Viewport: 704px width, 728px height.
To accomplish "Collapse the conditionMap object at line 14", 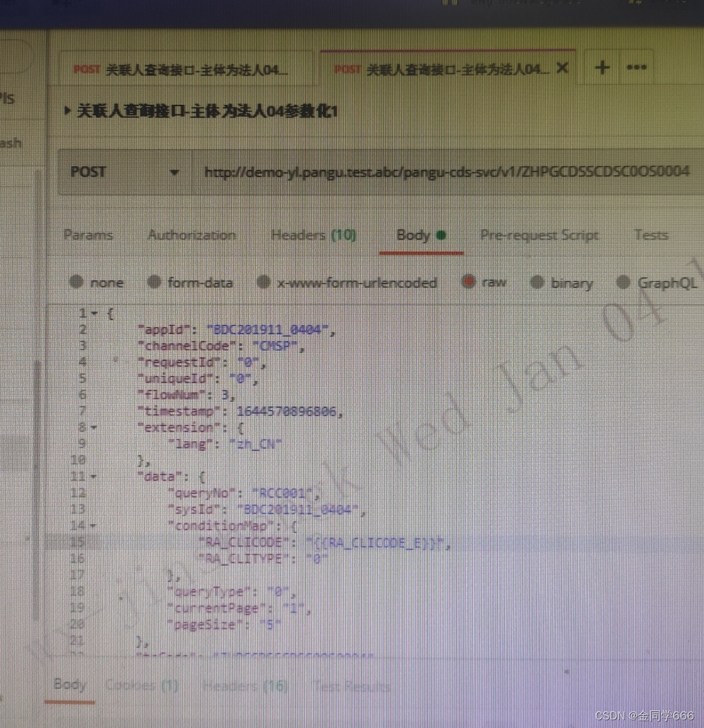I will tap(93, 525).
